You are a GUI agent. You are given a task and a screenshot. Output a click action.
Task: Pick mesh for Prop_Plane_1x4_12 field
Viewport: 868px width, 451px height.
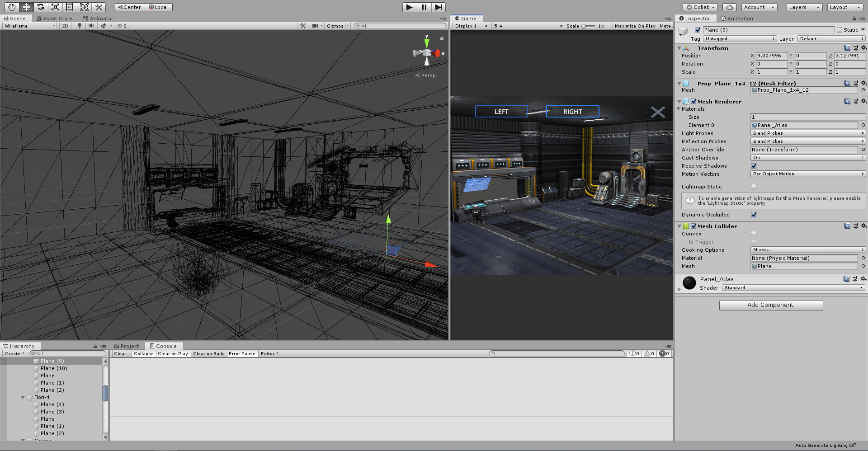point(863,90)
